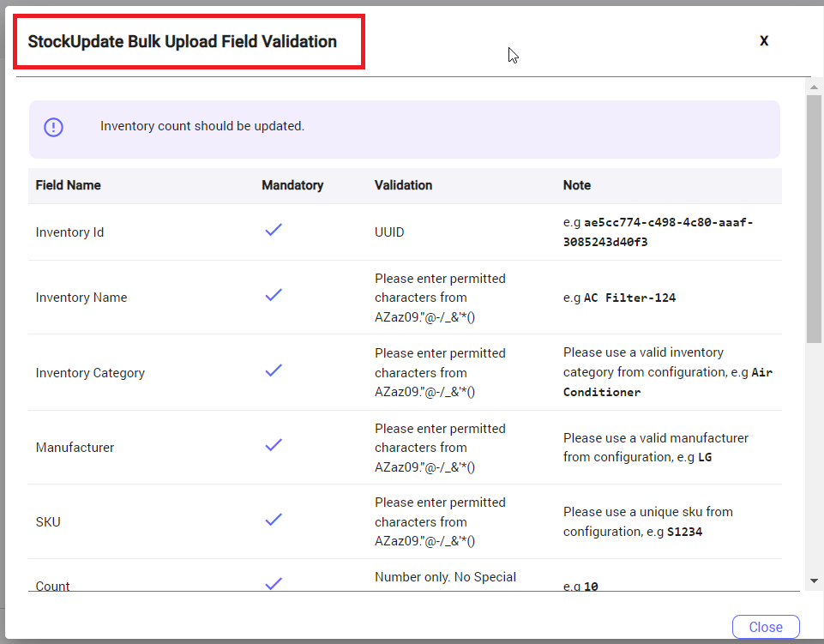The width and height of the screenshot is (824, 644).
Task: Click the StockUpdate Bulk Upload dialog title
Action: click(183, 41)
